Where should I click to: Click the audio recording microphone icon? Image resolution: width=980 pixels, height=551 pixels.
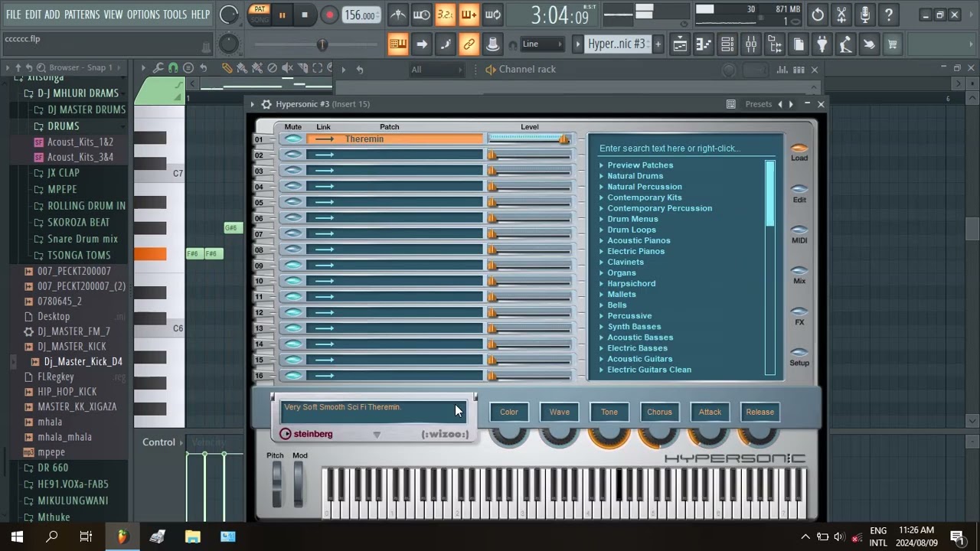point(865,15)
